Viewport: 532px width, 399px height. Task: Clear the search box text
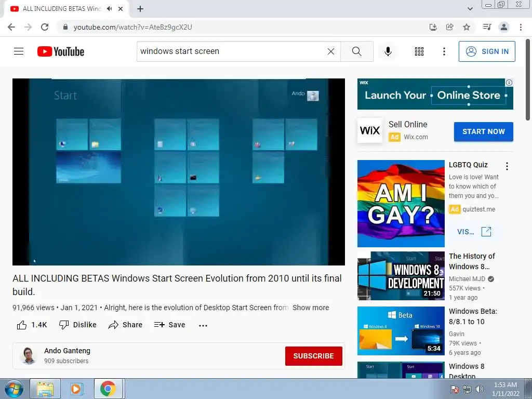tap(331, 51)
